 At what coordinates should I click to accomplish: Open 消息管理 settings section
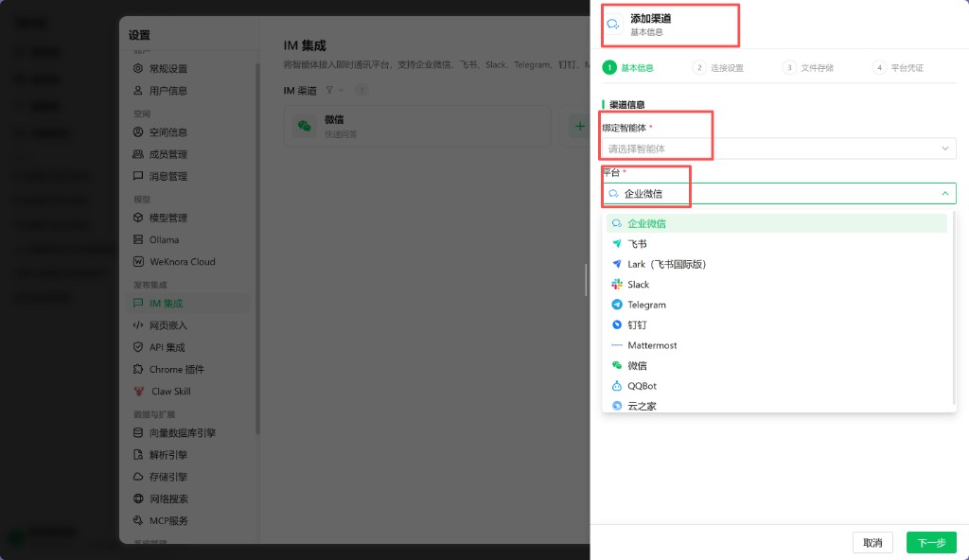[x=188, y=176]
